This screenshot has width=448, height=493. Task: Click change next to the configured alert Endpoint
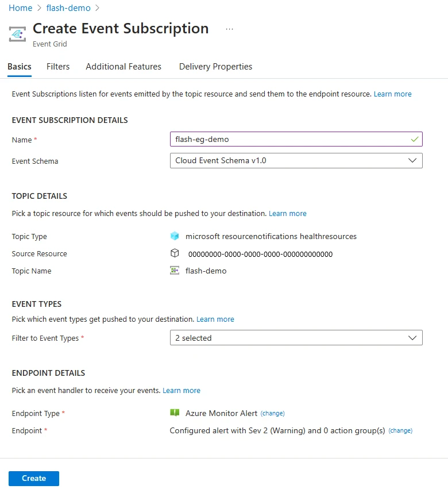[400, 430]
